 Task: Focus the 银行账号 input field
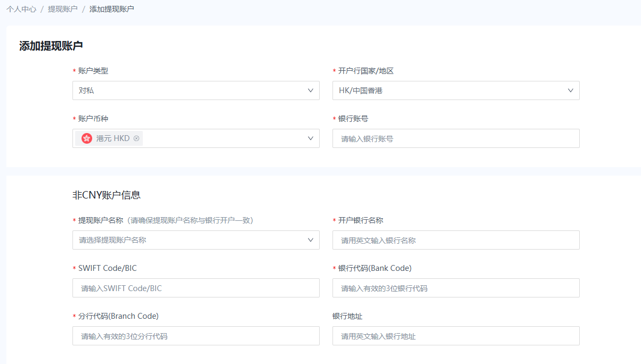click(456, 138)
